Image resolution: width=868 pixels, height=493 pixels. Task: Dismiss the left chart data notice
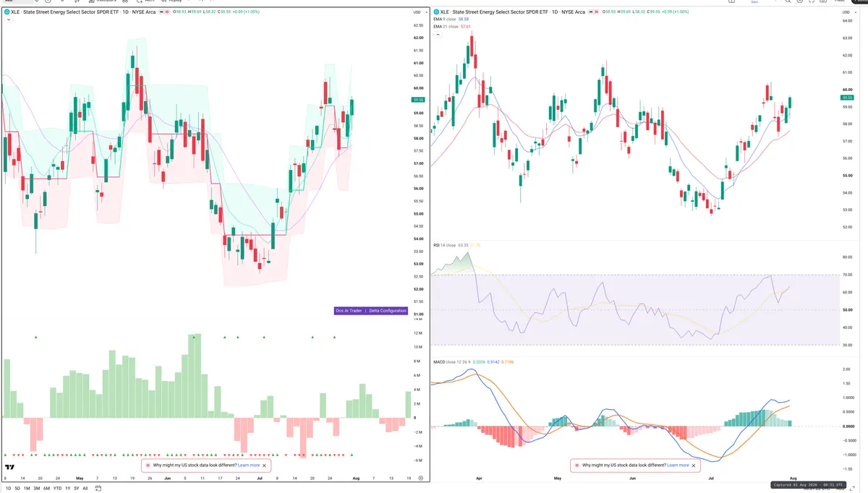[x=265, y=466]
